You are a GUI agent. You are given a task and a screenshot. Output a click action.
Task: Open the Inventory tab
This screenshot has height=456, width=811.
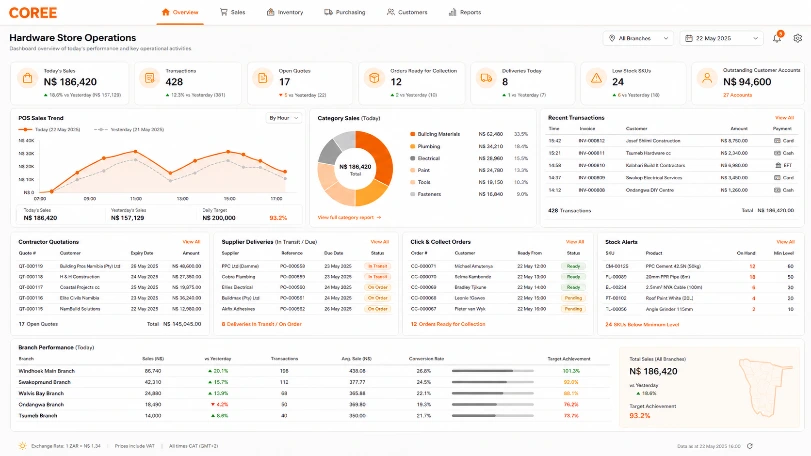[x=284, y=12]
